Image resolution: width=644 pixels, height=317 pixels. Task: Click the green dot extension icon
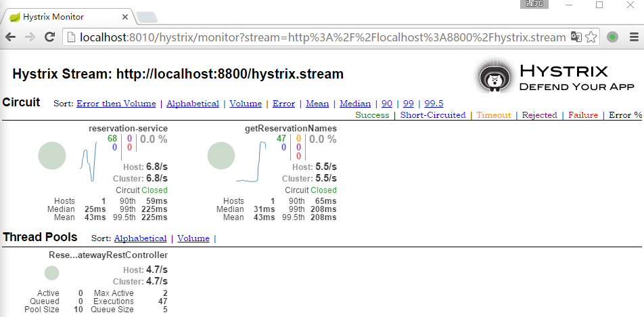coord(613,37)
